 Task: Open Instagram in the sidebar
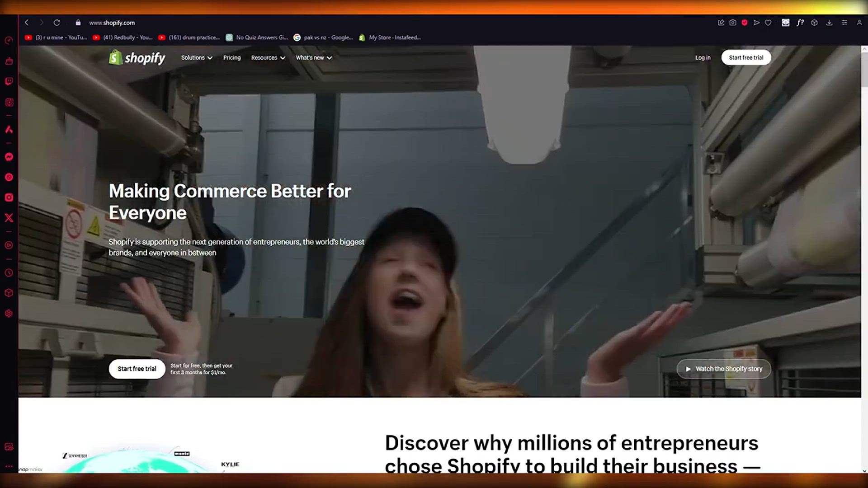(x=9, y=197)
